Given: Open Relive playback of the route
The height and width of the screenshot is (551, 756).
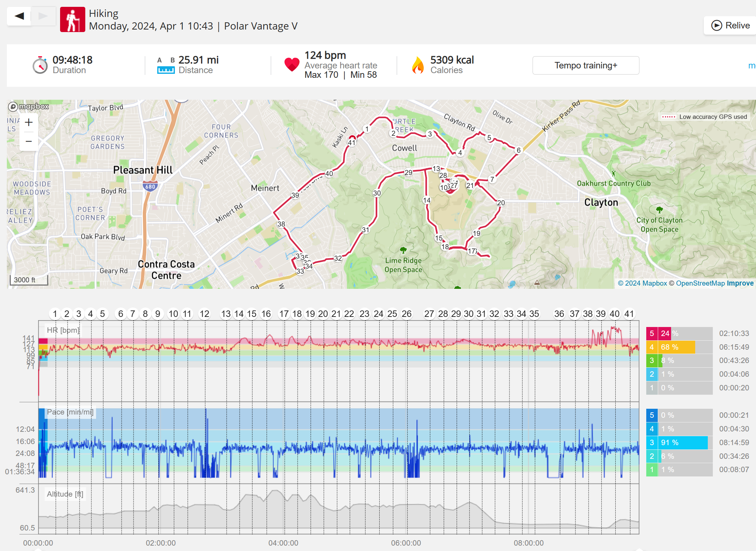Looking at the screenshot, I should (730, 26).
